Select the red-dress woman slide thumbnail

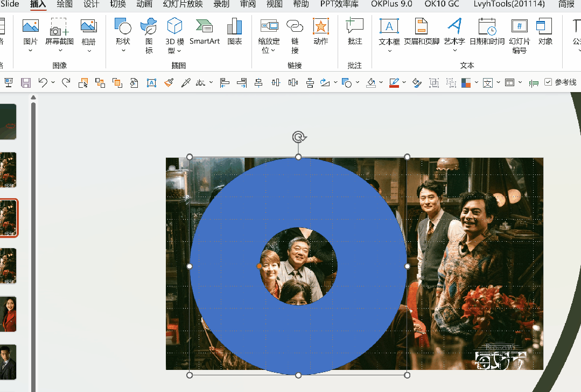coord(8,314)
